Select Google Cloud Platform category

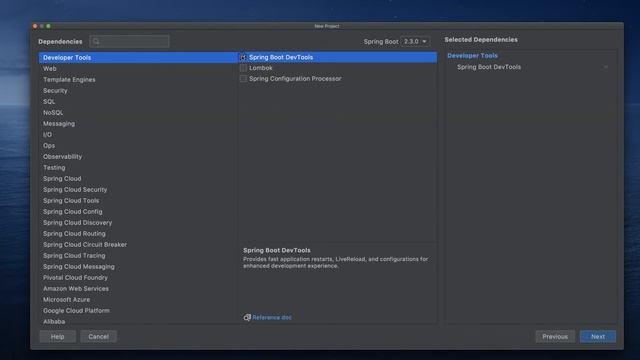coord(138,311)
